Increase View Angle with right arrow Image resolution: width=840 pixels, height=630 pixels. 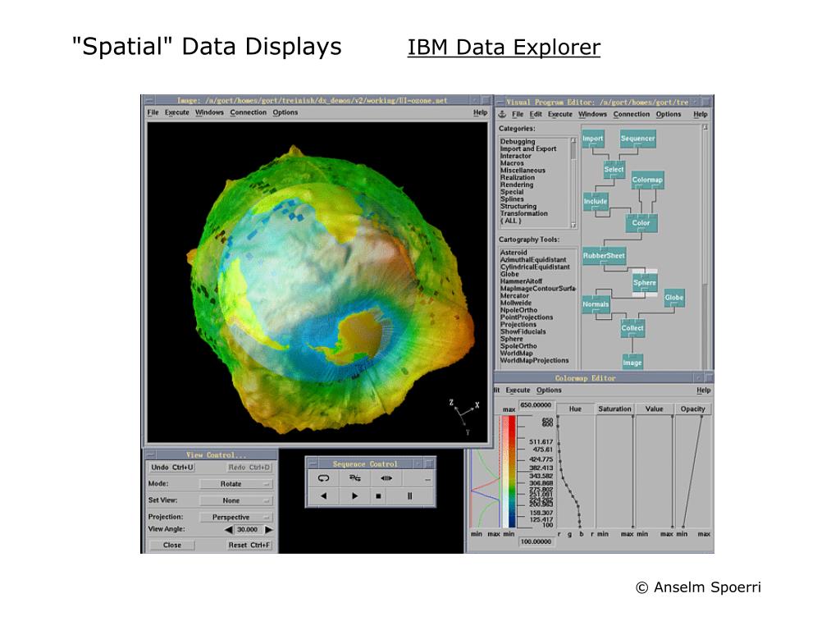coord(269,529)
